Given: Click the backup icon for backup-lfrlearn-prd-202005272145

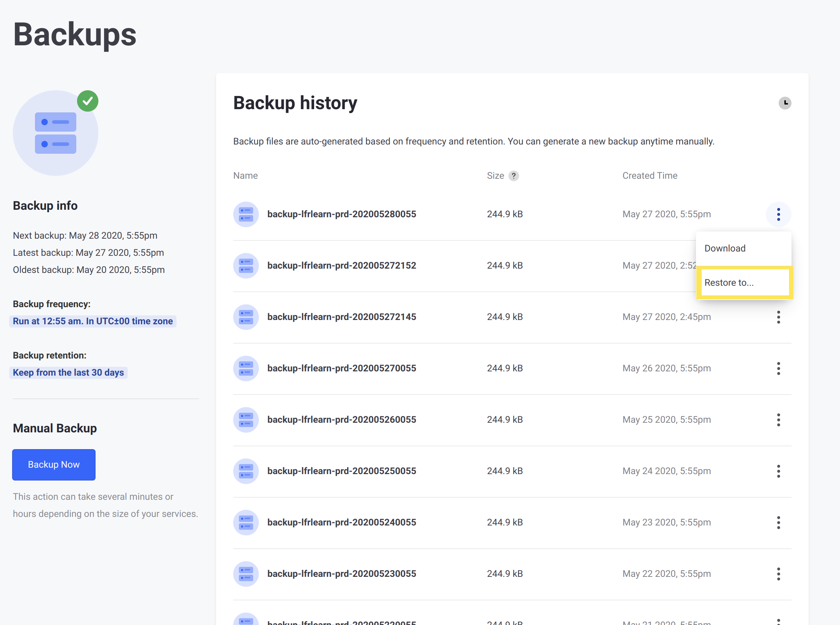Looking at the screenshot, I should (245, 317).
